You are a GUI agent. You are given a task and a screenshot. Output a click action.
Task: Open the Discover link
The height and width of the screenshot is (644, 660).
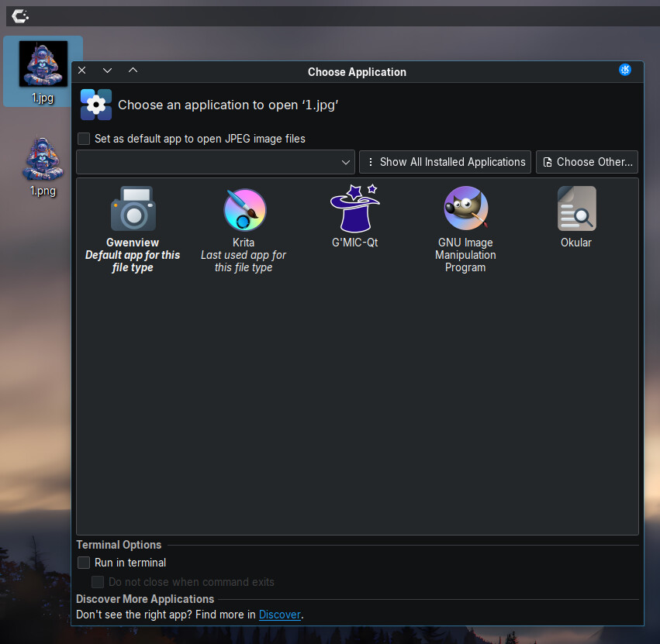coord(279,615)
